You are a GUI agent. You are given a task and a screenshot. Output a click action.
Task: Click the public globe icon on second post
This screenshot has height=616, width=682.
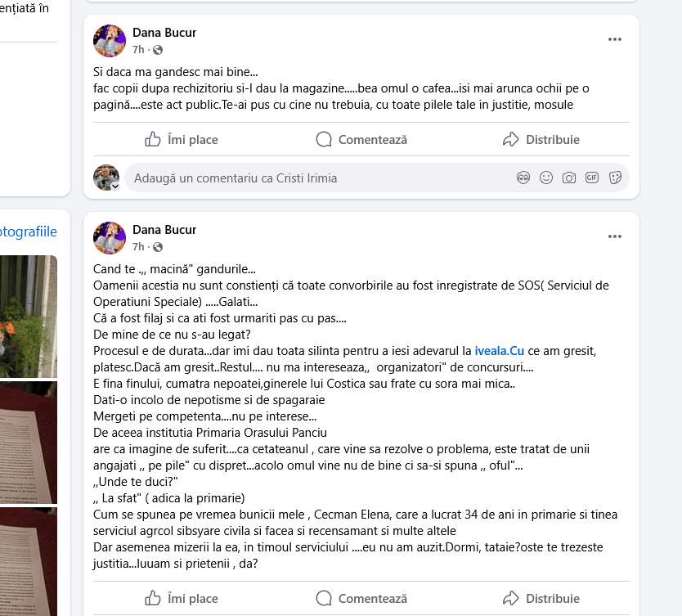(x=158, y=247)
